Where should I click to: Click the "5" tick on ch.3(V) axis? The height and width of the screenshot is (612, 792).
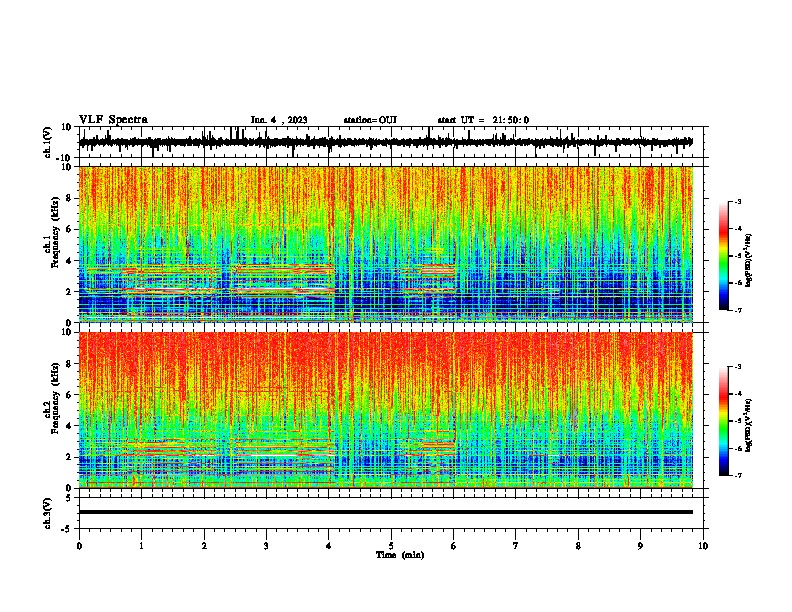pos(69,498)
